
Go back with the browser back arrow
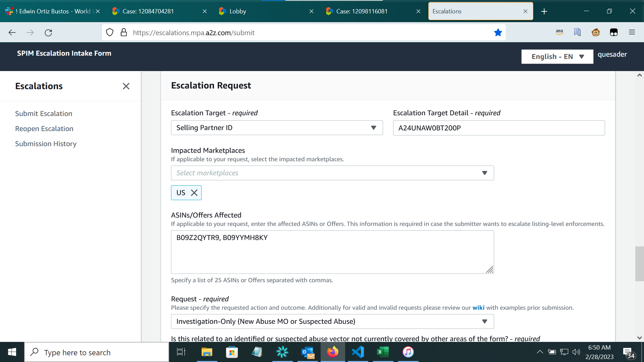click(12, 33)
